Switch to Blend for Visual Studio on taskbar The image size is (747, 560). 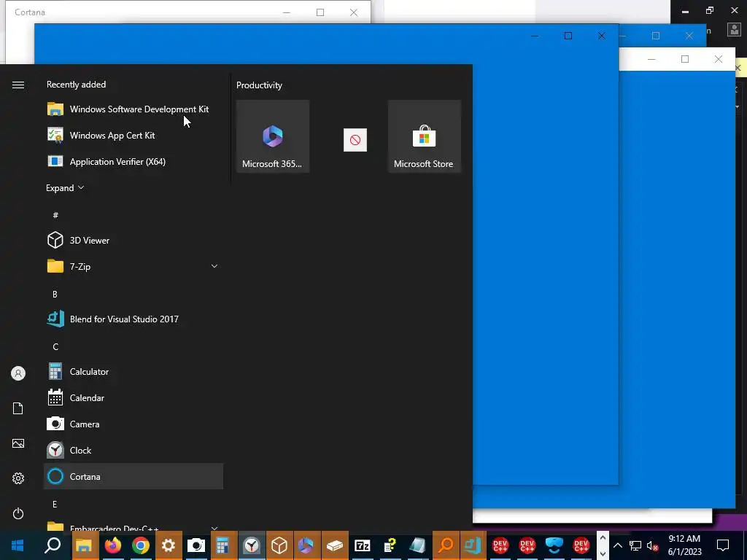(x=473, y=545)
